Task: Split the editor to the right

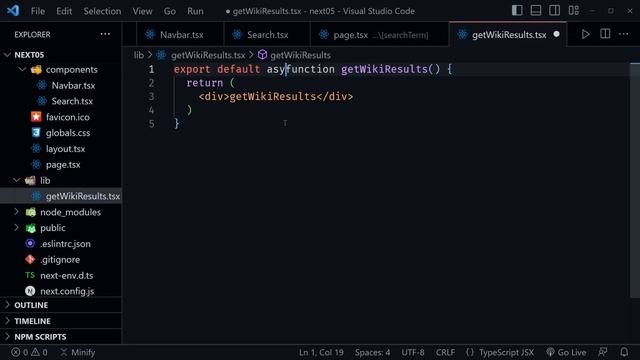Action: pos(605,34)
